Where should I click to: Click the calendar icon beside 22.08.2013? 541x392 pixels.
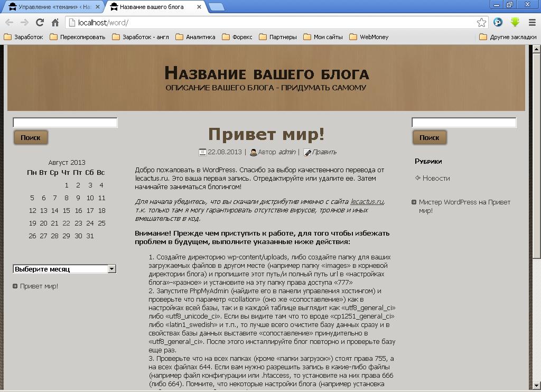[x=202, y=152]
